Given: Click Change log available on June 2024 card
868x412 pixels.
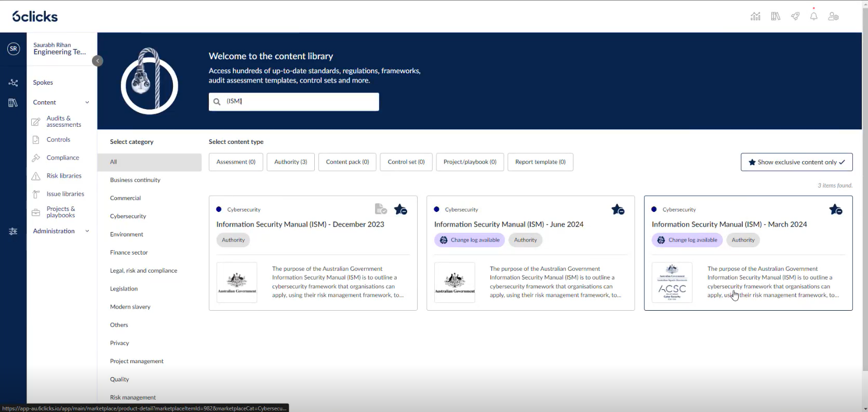Looking at the screenshot, I should (470, 240).
